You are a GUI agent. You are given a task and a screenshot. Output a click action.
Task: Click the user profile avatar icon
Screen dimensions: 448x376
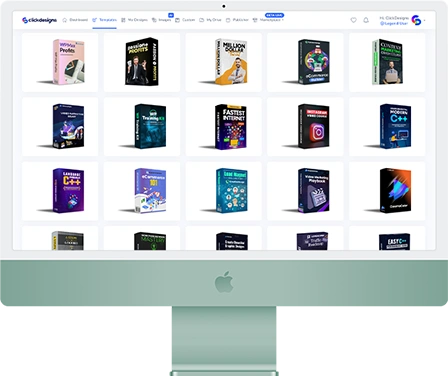click(416, 20)
